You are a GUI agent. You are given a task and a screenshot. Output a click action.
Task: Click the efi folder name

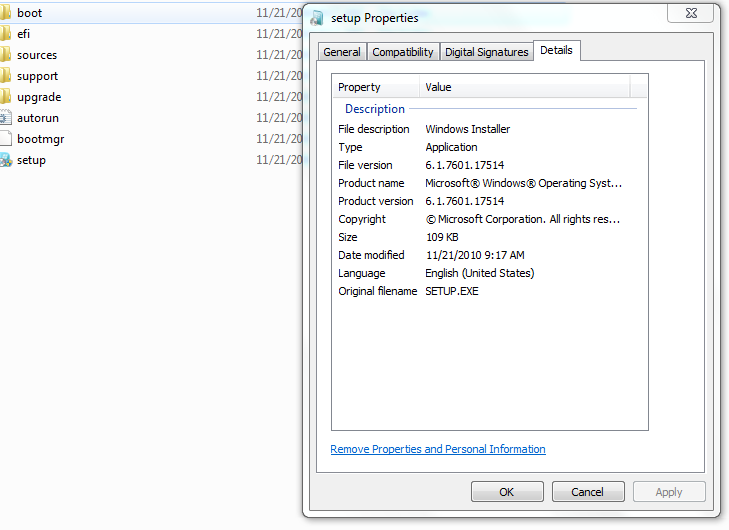(x=23, y=34)
